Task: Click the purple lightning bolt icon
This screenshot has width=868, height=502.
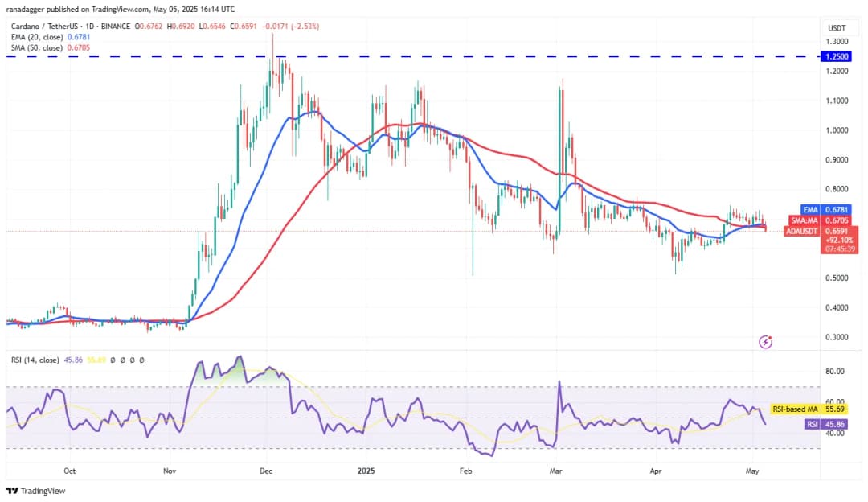Action: (765, 342)
